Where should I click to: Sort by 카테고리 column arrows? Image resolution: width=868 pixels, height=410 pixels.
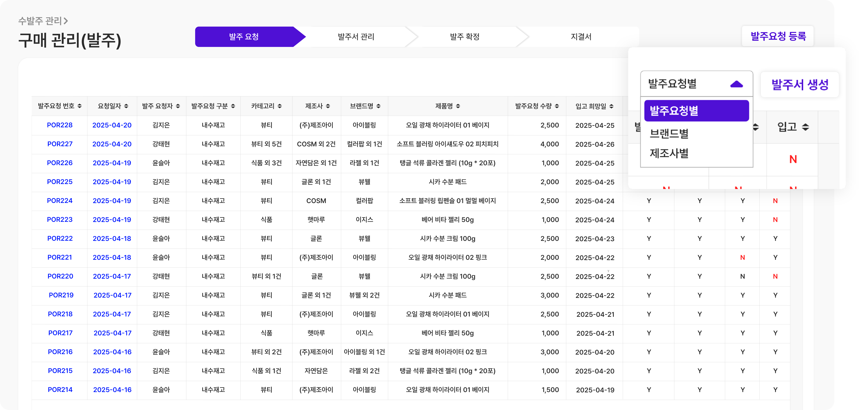pyautogui.click(x=280, y=106)
